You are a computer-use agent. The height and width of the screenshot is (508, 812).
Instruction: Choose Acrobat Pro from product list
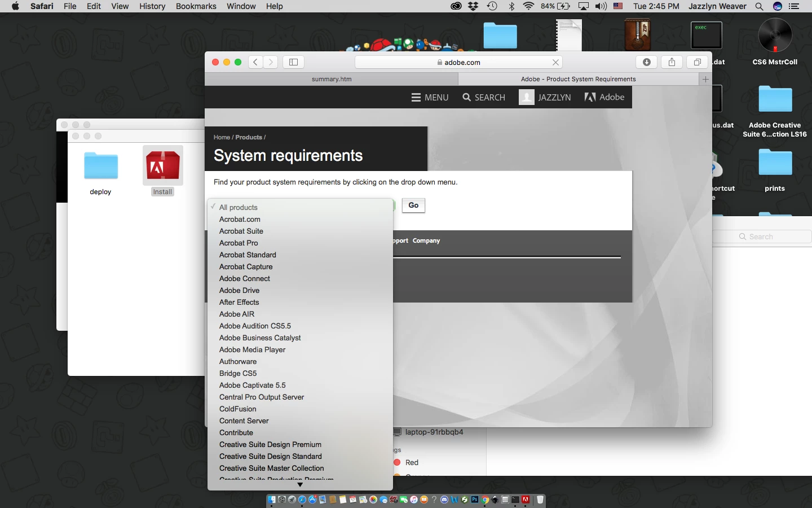[x=300, y=243]
